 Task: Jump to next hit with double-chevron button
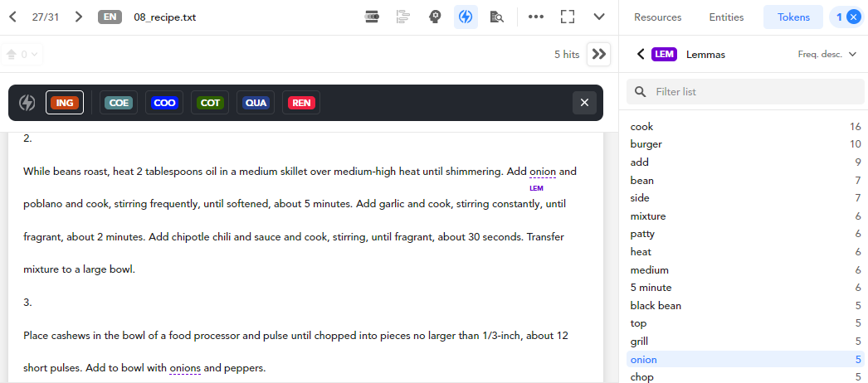tap(598, 54)
